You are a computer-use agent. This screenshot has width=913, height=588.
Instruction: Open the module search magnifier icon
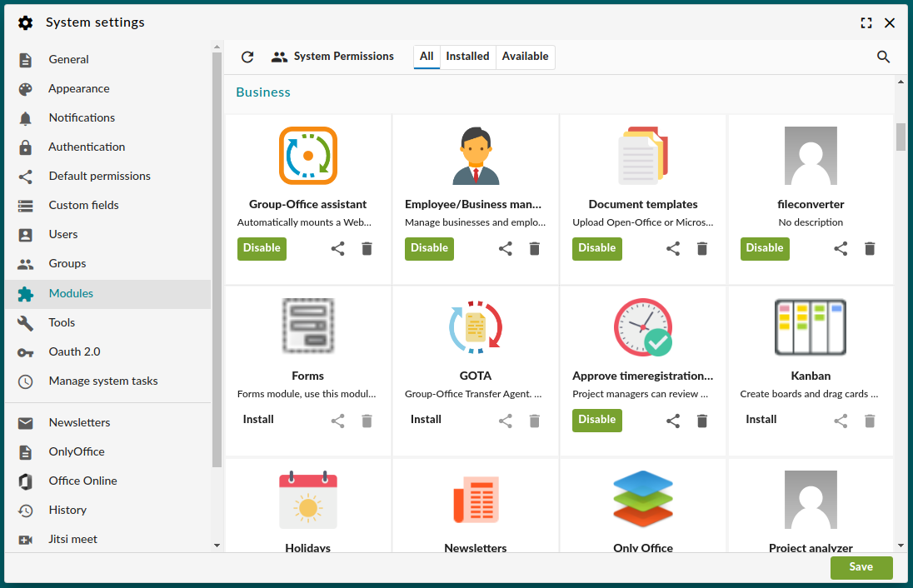[883, 57]
